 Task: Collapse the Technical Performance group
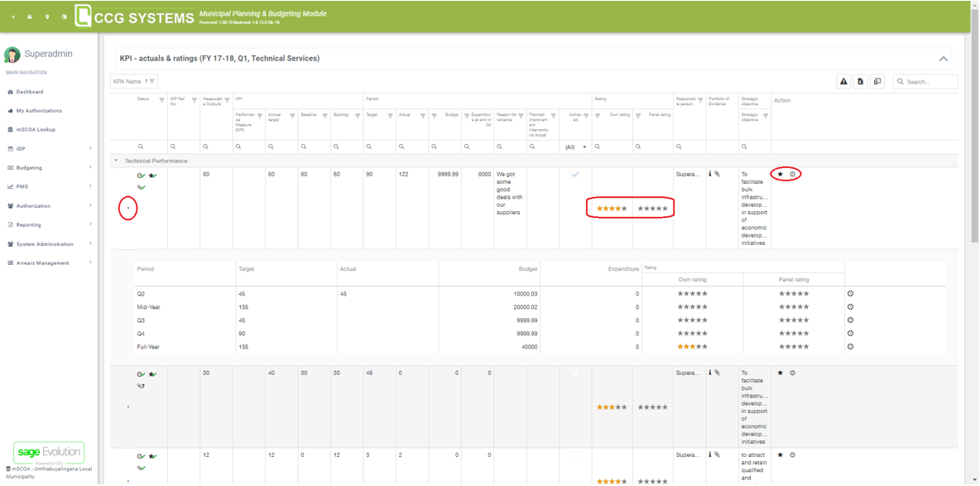pos(117,161)
